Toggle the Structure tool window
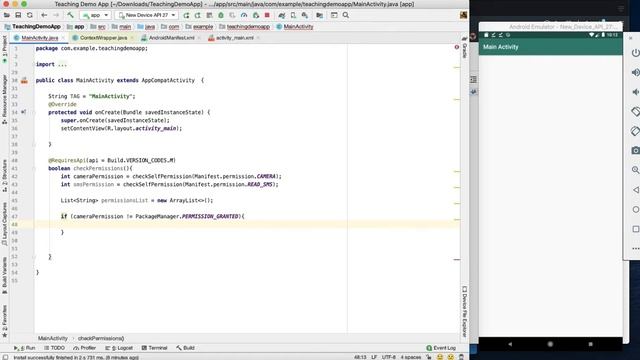The width and height of the screenshot is (640, 360). point(4,176)
